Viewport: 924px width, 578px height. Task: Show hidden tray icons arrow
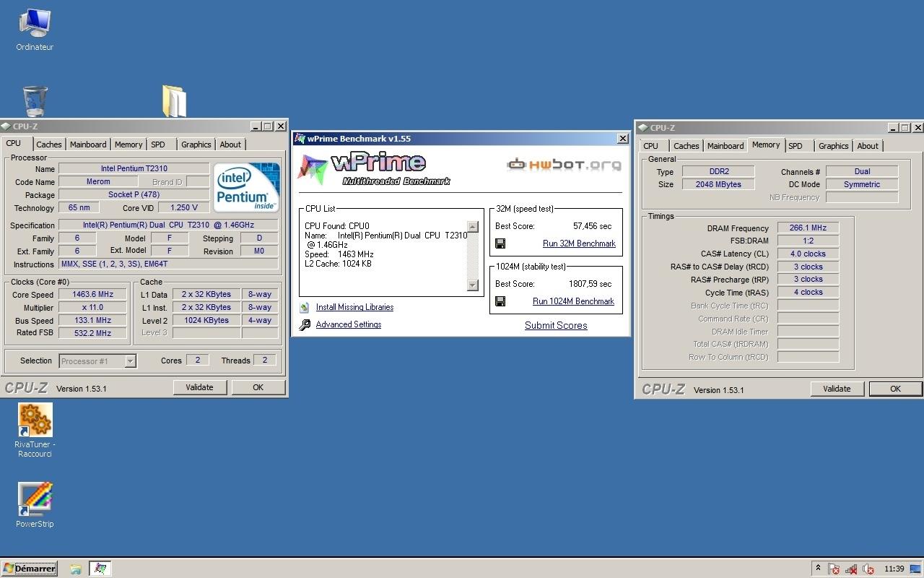(818, 569)
